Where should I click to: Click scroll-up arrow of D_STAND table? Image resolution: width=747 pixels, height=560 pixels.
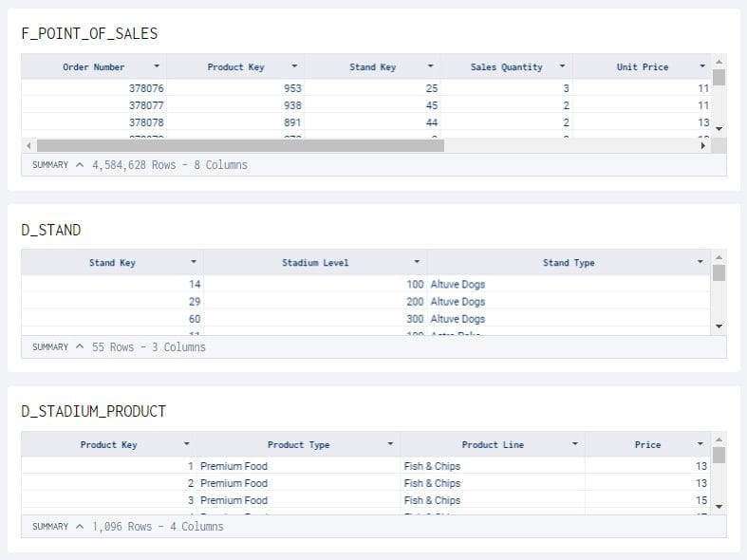(x=719, y=257)
